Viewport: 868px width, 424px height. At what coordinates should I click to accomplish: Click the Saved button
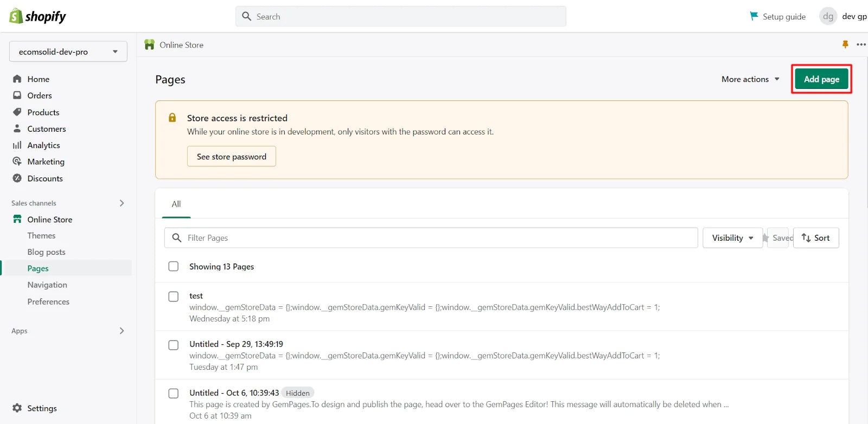[777, 237]
